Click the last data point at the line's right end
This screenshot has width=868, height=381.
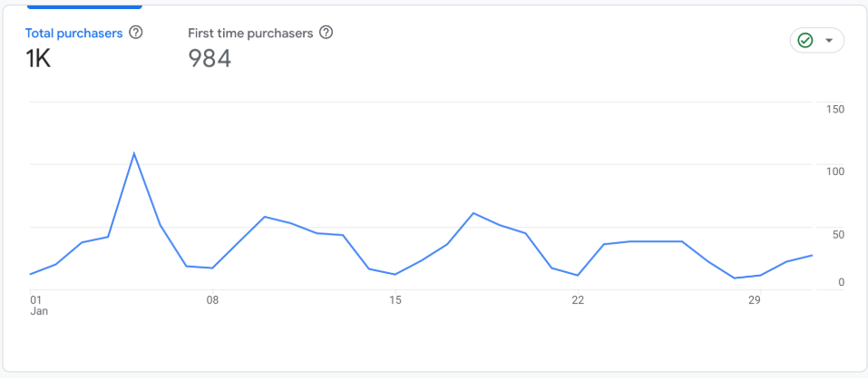pyautogui.click(x=812, y=255)
